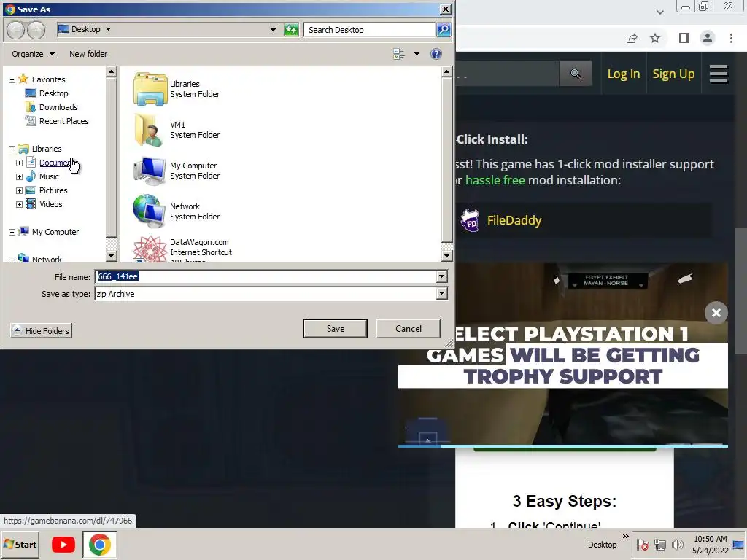Screen dimensions: 747x560
Task: Click the network tray icon
Action: pyautogui.click(x=659, y=544)
